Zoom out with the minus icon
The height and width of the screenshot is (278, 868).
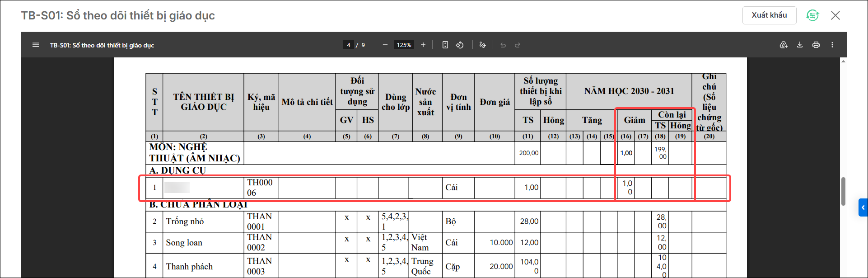click(x=385, y=45)
